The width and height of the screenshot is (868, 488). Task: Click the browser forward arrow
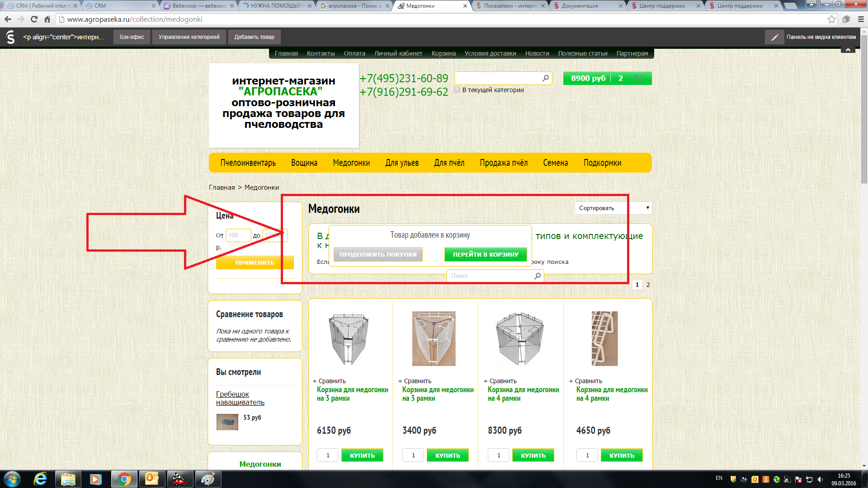click(21, 19)
